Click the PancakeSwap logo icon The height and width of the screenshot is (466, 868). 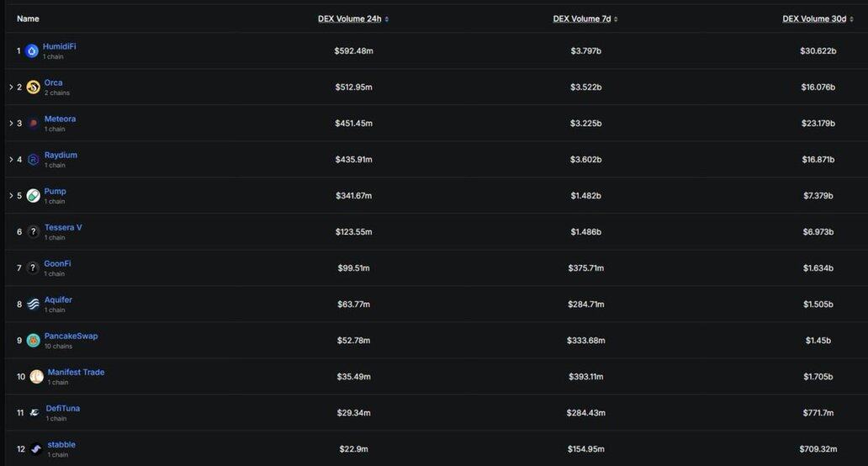click(33, 341)
